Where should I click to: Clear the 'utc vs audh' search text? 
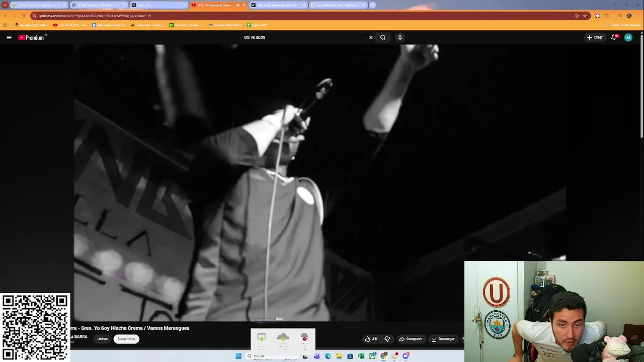pos(371,37)
